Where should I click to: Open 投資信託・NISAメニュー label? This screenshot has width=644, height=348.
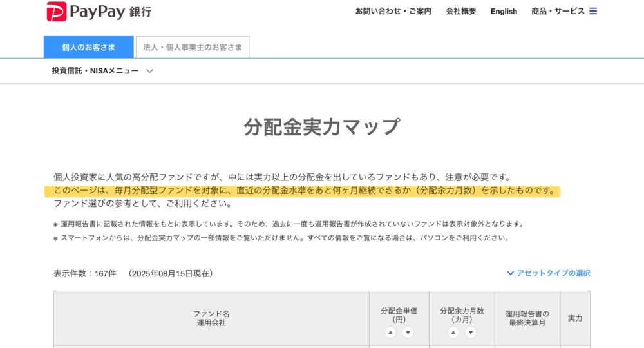95,71
